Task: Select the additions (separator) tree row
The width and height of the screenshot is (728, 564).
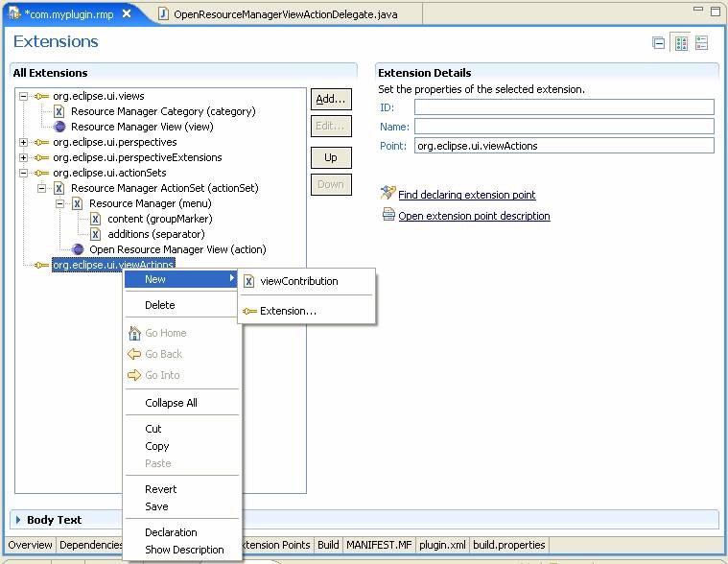Action: pos(156,234)
